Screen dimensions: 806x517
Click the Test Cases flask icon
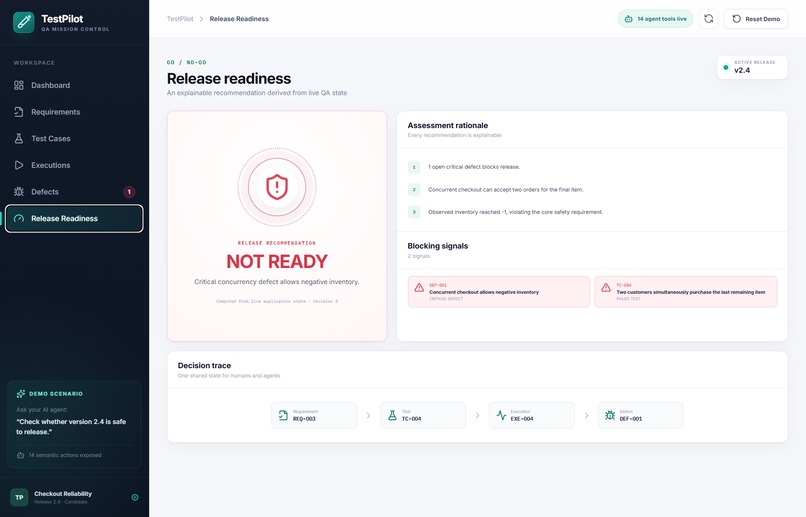(19, 139)
